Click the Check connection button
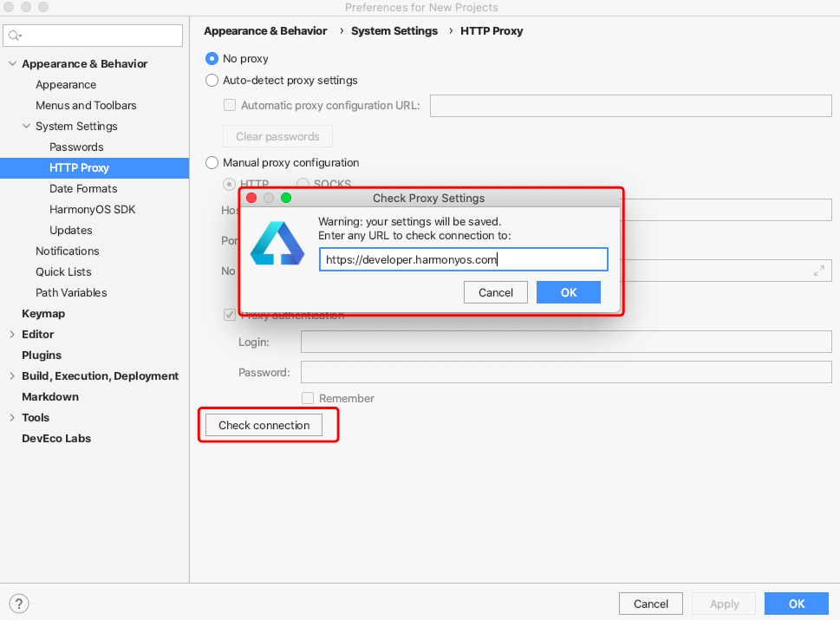 click(264, 425)
